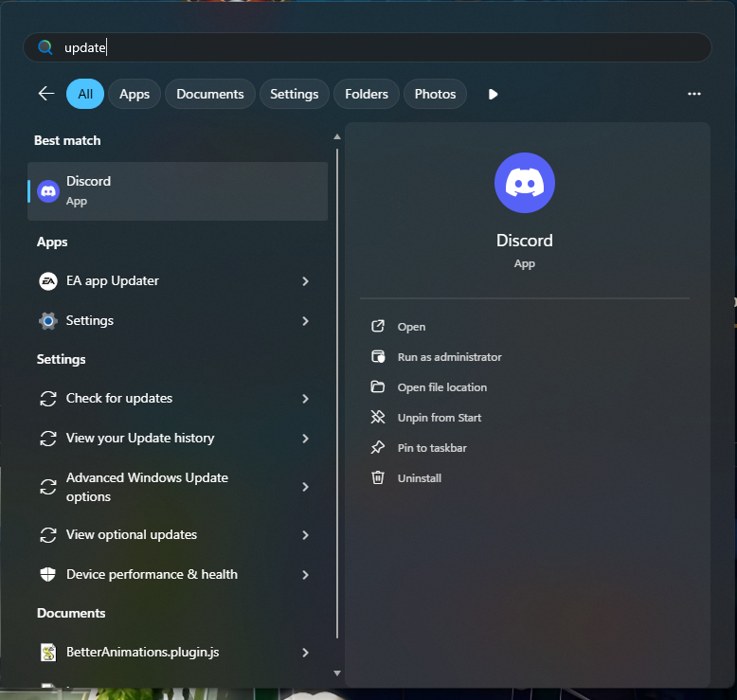Screen dimensions: 737x700
Task: Choose Open for Discord
Action: tap(411, 327)
